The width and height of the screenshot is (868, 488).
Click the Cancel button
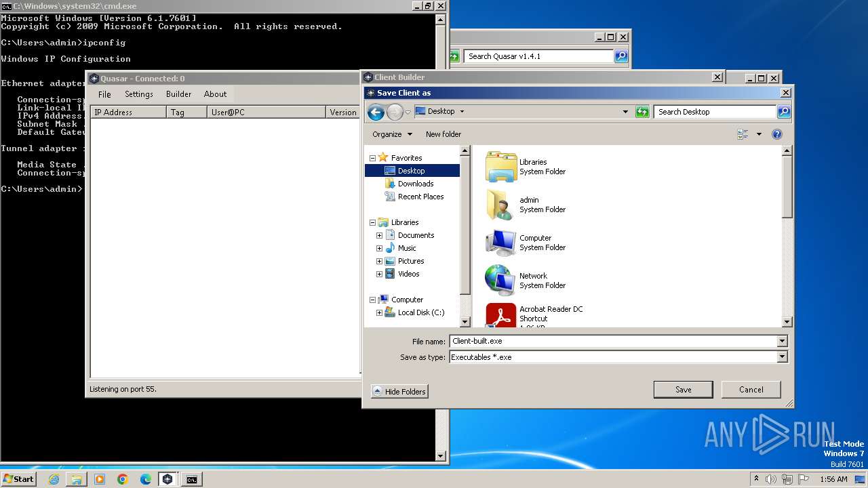point(751,390)
